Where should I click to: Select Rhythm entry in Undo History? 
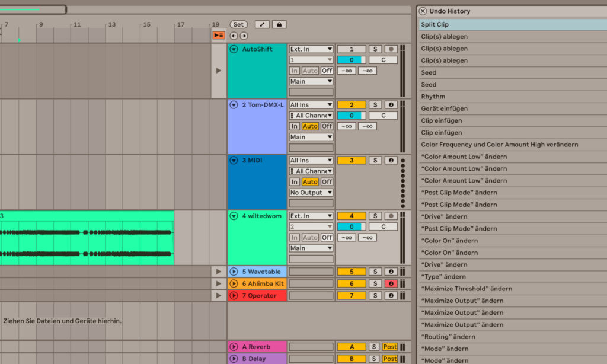click(513, 97)
